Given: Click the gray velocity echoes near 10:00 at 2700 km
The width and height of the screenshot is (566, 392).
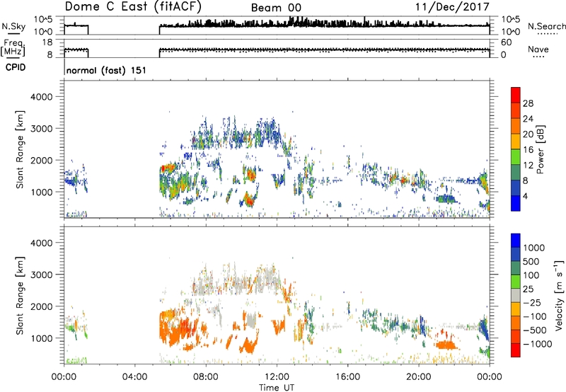Looking at the screenshot, I should (240, 282).
